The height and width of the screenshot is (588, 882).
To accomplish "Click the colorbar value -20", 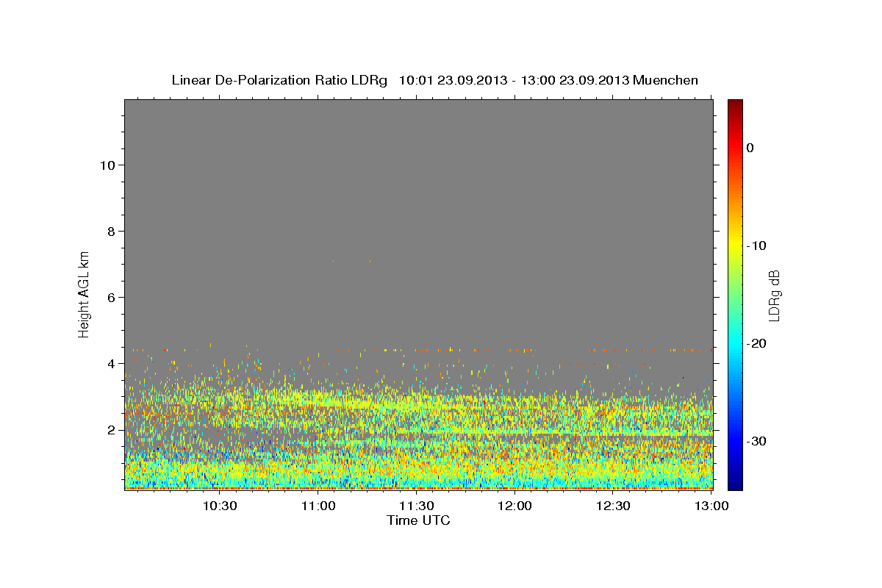I will (756, 343).
